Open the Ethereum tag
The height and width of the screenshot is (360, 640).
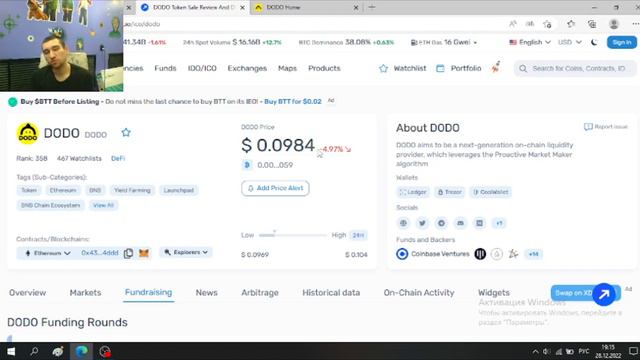tap(63, 190)
